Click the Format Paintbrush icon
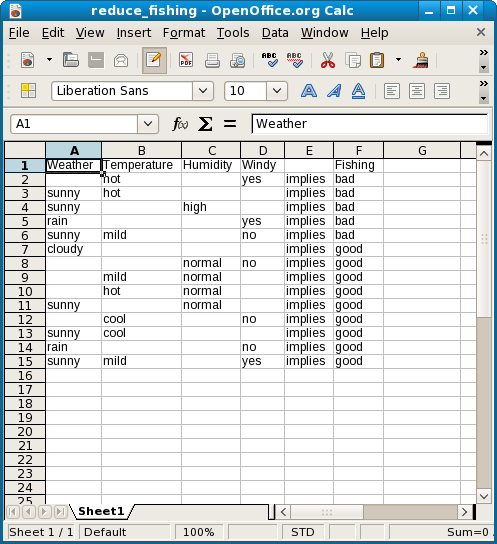 (421, 60)
